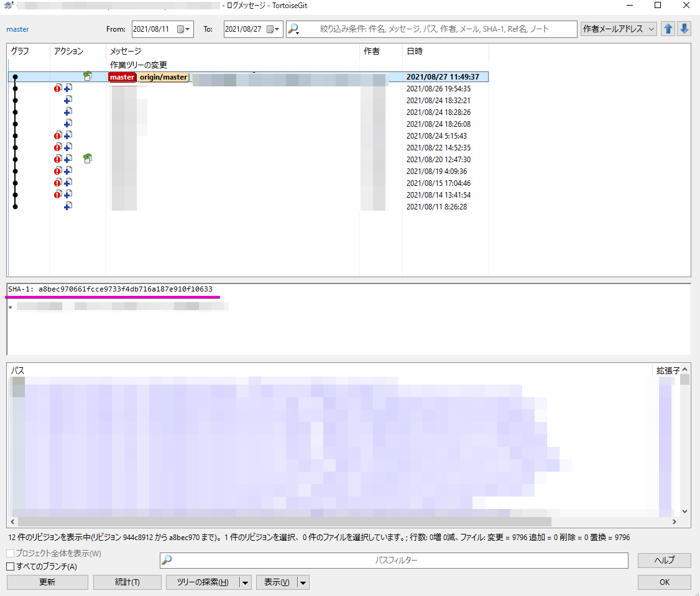Viewport: 700px width, 596px height.
Task: Click added icon in 2021/08/24 18:32:21 row
Action: 68,100
